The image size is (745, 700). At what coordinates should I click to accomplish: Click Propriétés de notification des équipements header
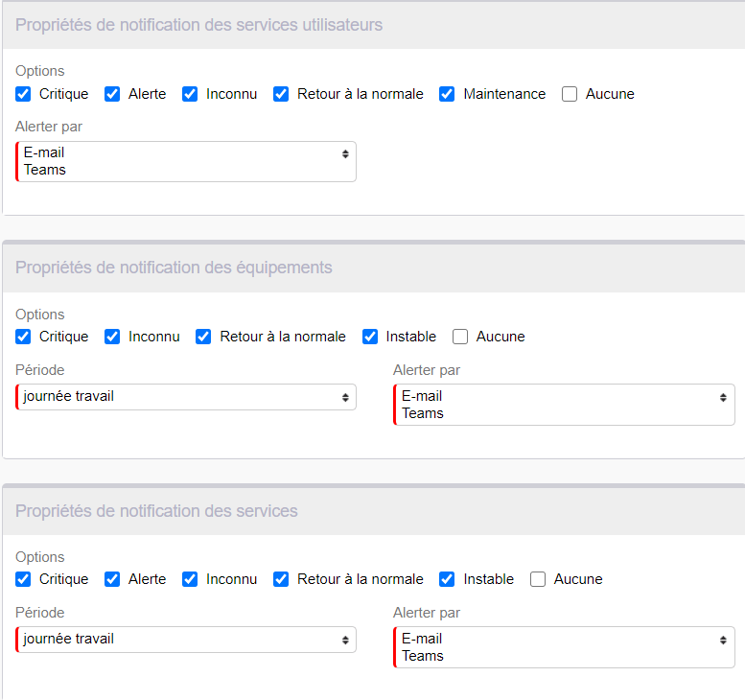[x=174, y=268]
